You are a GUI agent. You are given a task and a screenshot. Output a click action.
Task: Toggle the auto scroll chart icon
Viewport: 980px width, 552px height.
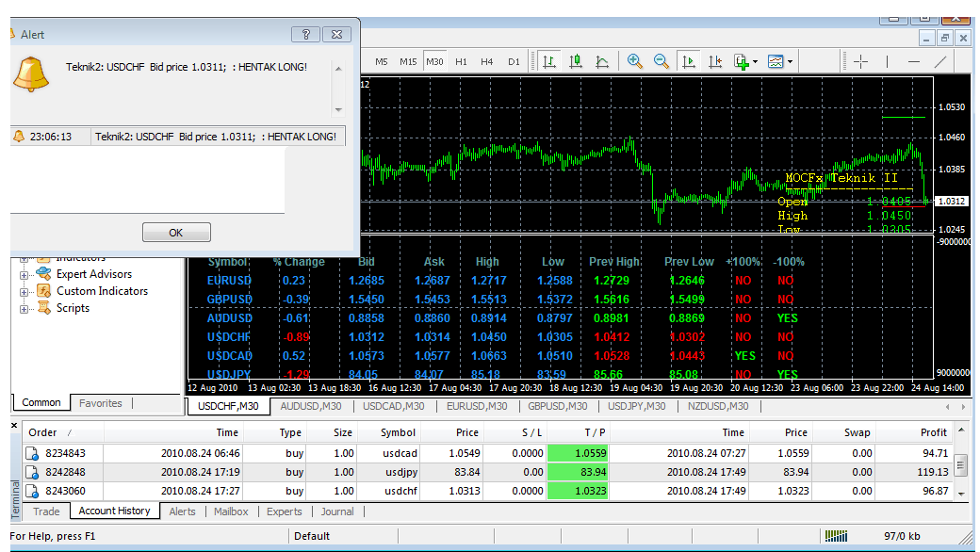[x=689, y=61]
